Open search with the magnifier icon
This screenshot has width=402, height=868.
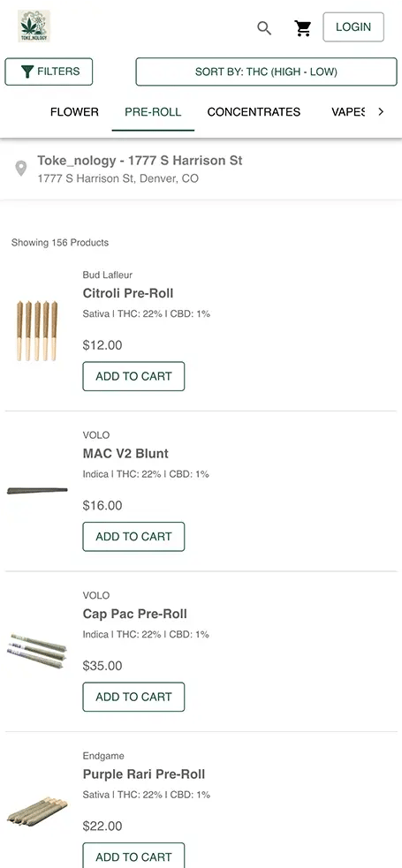(264, 27)
